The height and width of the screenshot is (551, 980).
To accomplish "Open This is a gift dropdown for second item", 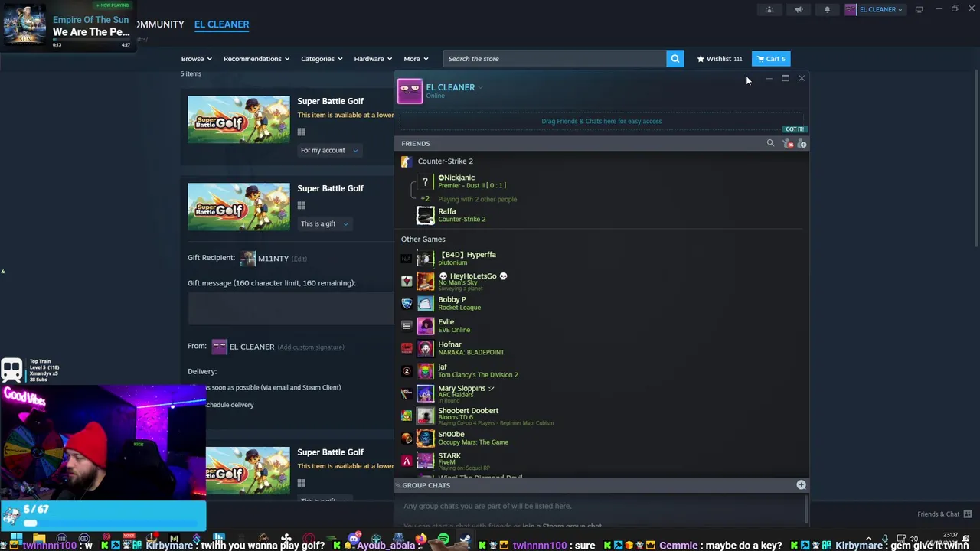I will [x=324, y=223].
